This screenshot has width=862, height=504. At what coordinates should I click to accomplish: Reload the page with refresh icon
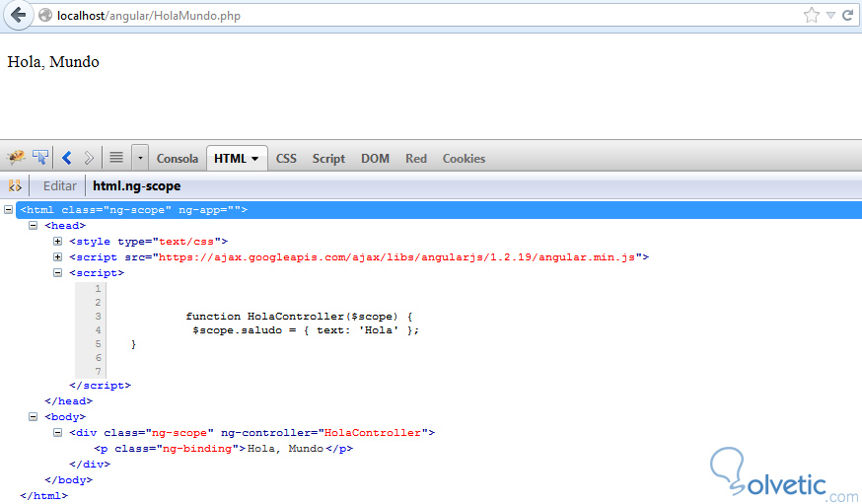coord(848,16)
